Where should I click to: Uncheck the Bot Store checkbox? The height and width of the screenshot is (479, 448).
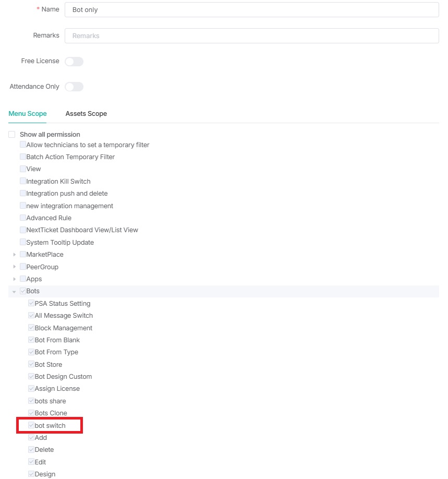click(31, 364)
